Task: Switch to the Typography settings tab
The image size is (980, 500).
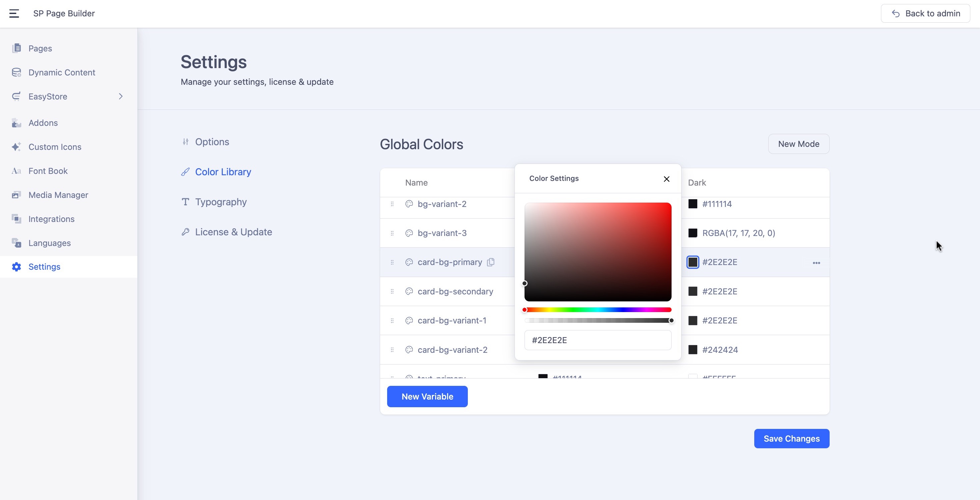Action: tap(221, 202)
